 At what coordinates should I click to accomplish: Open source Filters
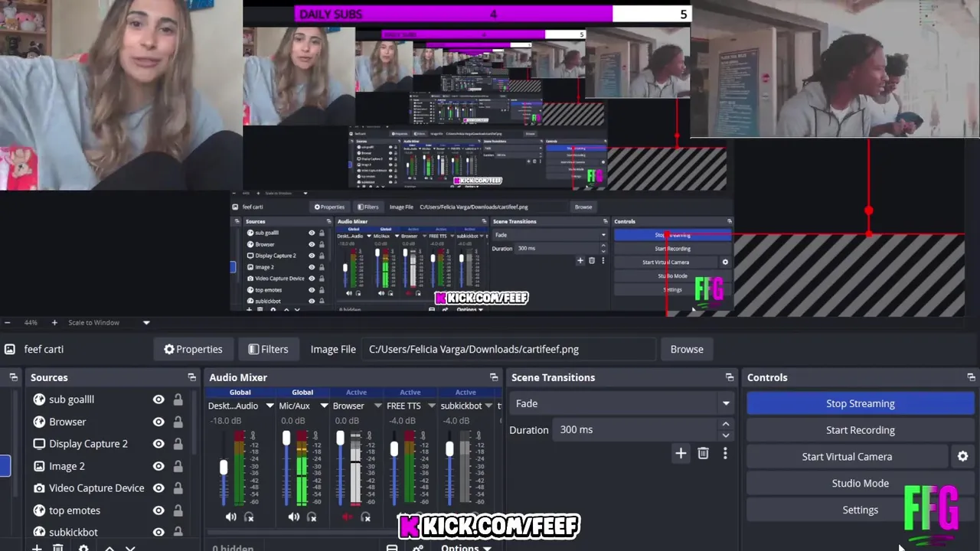pos(268,349)
